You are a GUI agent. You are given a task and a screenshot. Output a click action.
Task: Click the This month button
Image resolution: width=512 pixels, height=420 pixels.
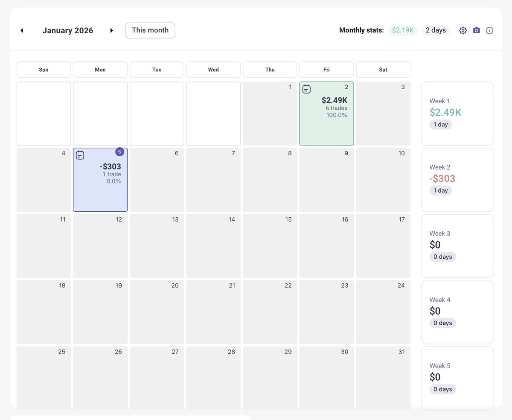[150, 30]
